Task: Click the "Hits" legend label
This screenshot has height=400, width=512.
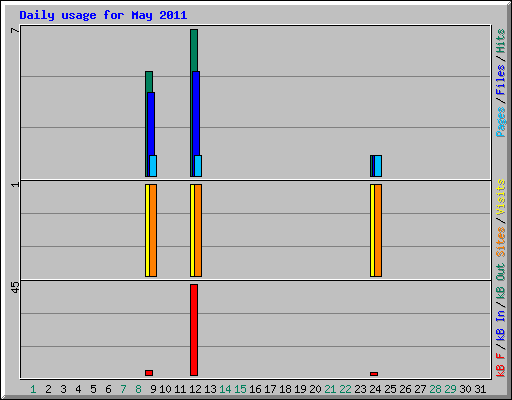Action: 501,41
